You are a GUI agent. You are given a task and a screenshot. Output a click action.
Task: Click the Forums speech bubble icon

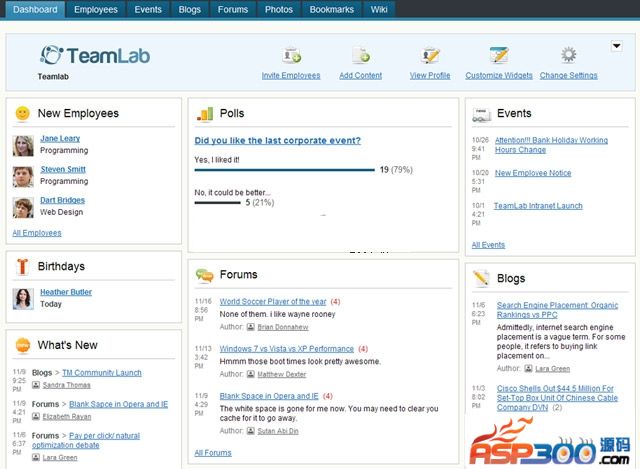point(204,276)
